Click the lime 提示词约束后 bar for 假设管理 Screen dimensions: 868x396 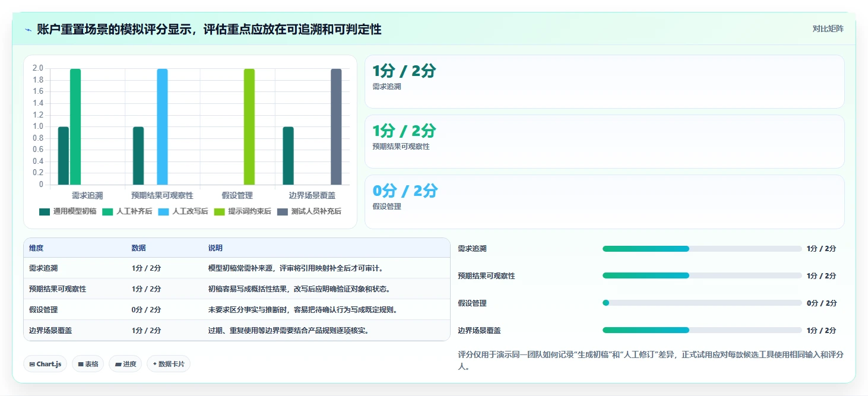tap(249, 126)
